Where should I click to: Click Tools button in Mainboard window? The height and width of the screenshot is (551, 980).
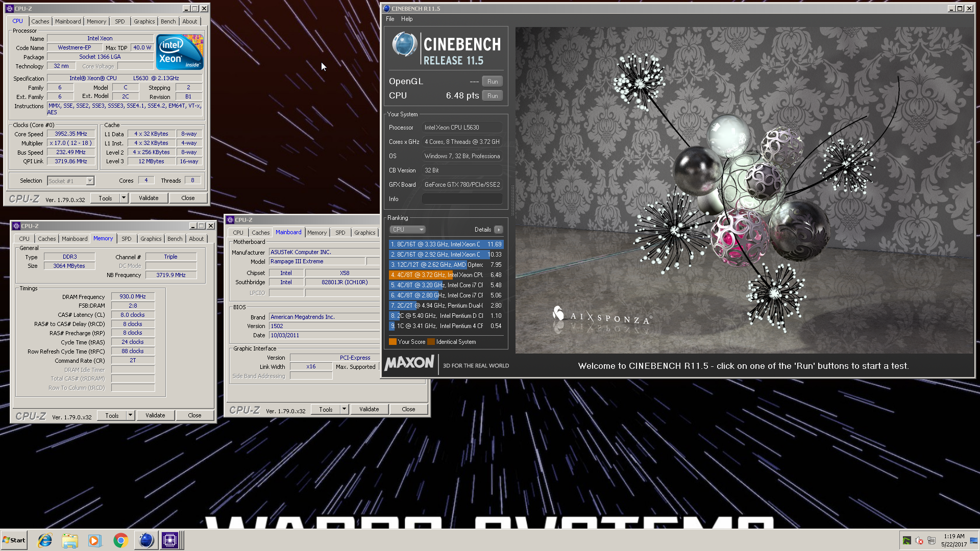326,409
